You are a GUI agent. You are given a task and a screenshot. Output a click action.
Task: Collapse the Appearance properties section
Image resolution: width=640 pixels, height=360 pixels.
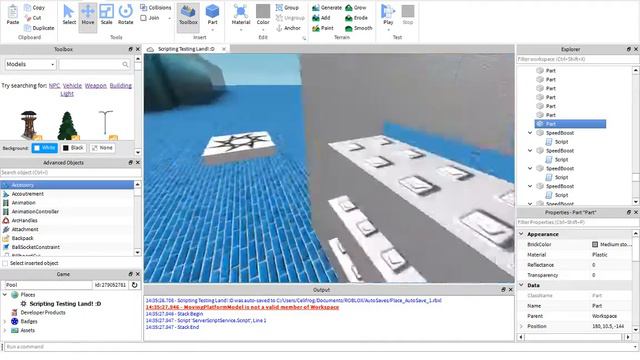point(521,234)
